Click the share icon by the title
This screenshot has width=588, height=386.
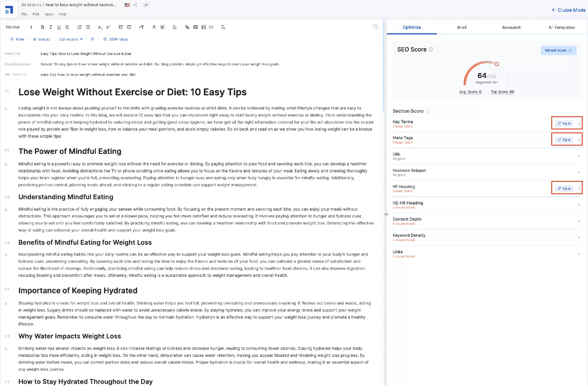tap(135, 5)
